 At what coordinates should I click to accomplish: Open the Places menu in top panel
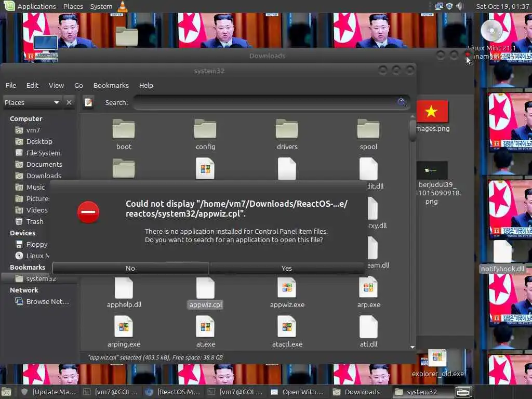73,6
